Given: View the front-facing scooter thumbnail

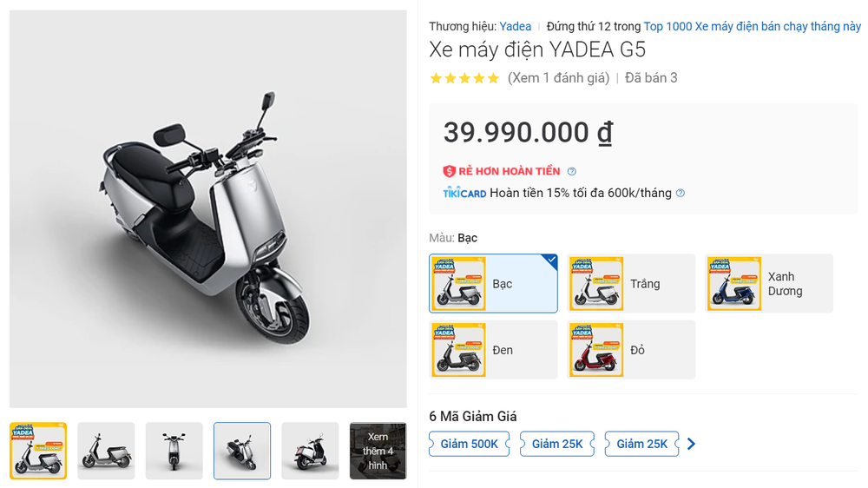Looking at the screenshot, I should (174, 451).
